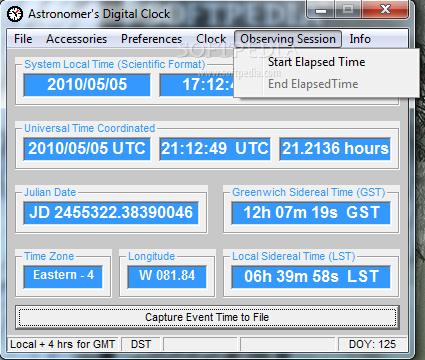Image resolution: width=425 pixels, height=360 pixels.
Task: Choose Start Elapsed Time
Action: pos(316,62)
